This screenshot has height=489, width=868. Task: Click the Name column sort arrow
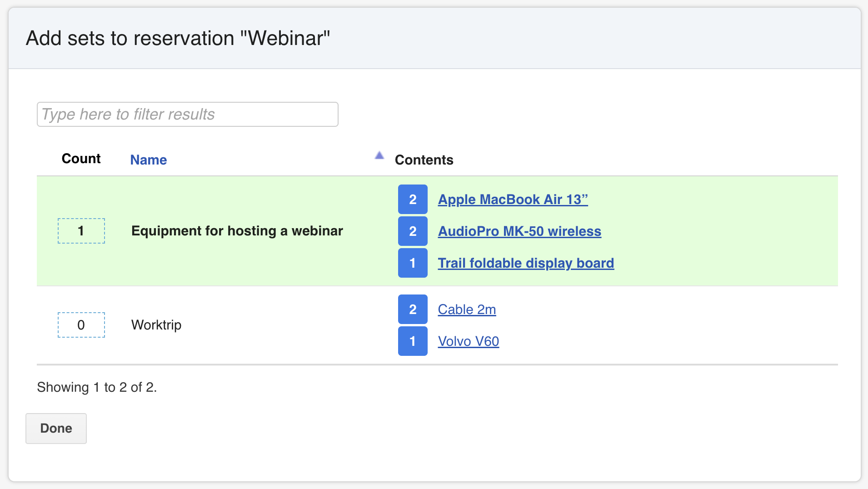(379, 156)
